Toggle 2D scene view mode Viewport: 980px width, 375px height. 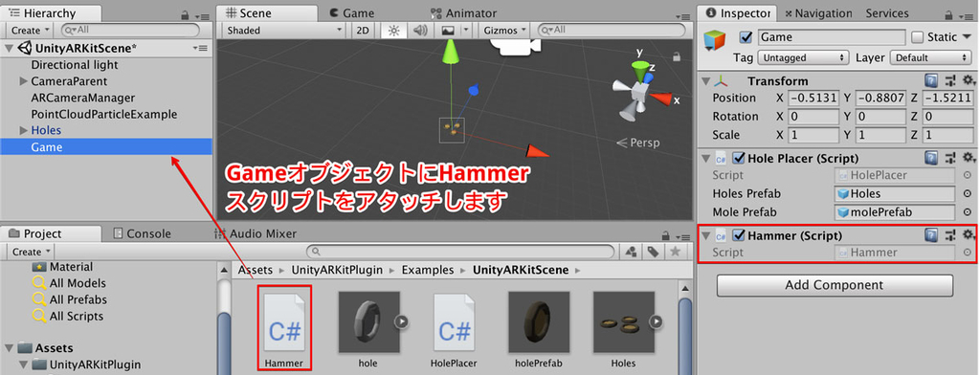[x=362, y=30]
